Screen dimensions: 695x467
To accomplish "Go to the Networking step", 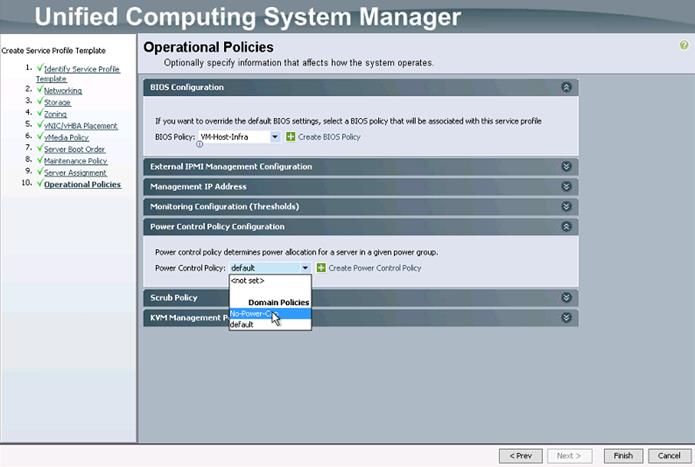I will tap(63, 90).
